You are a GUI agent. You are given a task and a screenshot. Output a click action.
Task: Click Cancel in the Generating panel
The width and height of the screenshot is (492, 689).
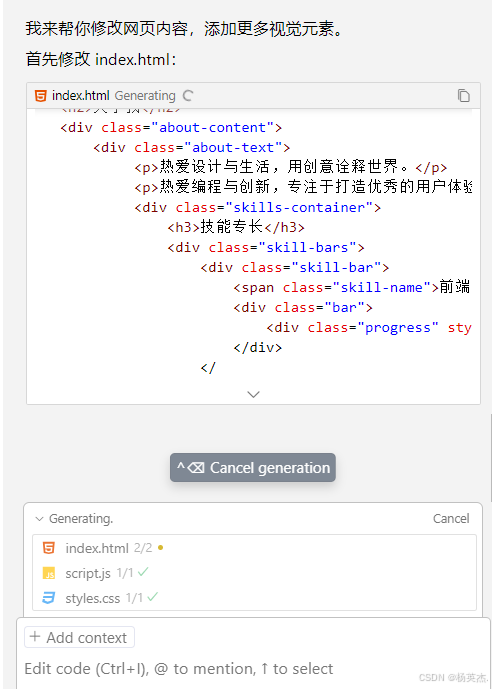[x=451, y=519]
